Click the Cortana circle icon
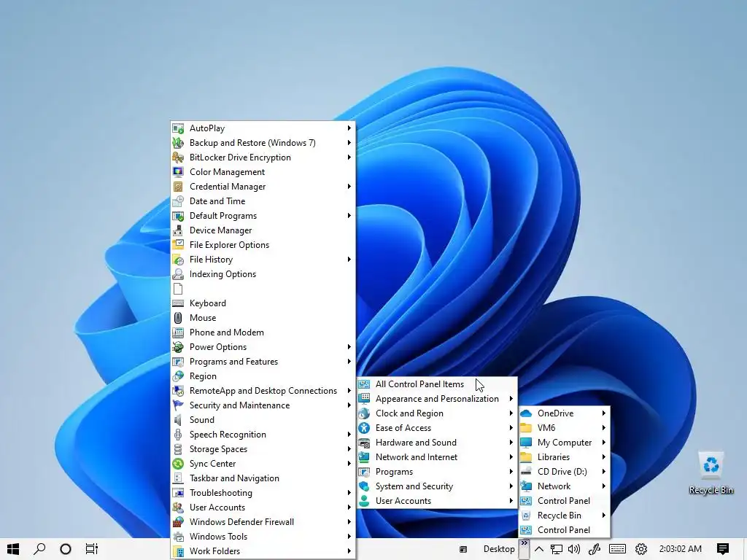 tap(66, 549)
